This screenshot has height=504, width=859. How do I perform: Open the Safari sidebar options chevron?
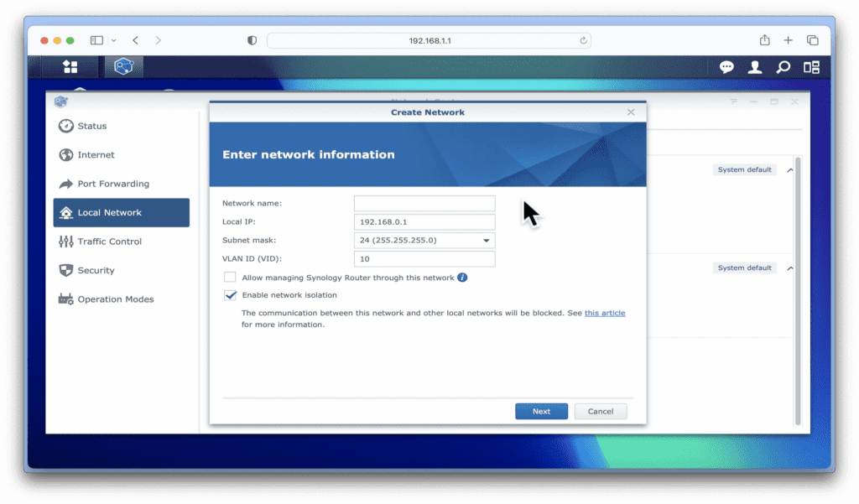114,40
